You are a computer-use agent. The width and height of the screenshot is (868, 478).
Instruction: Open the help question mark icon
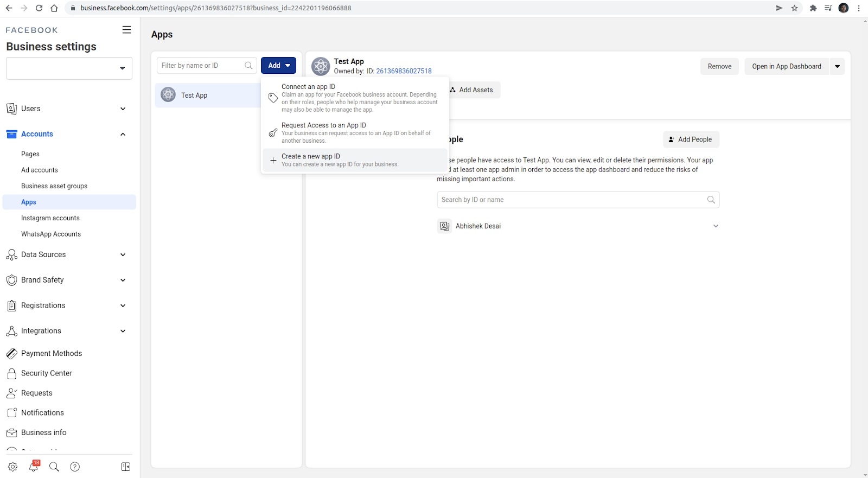75,467
